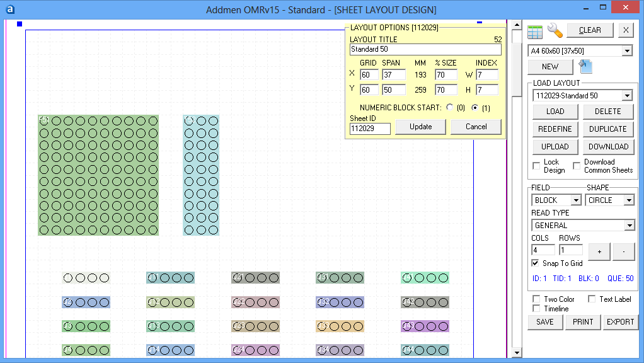
Task: Enable the Two Color checkbox
Action: pyautogui.click(x=536, y=299)
